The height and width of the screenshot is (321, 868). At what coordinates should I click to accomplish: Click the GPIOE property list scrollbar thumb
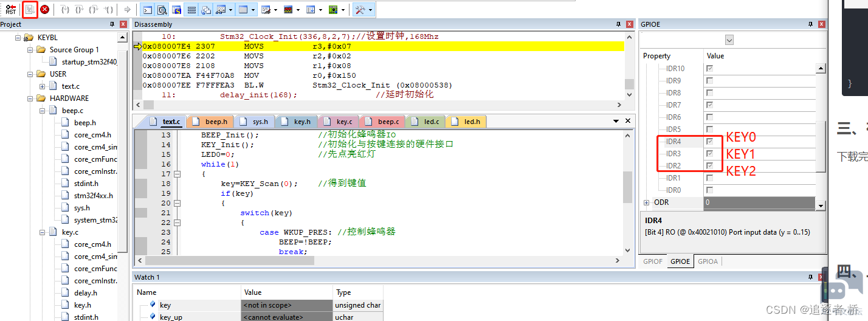pyautogui.click(x=821, y=146)
